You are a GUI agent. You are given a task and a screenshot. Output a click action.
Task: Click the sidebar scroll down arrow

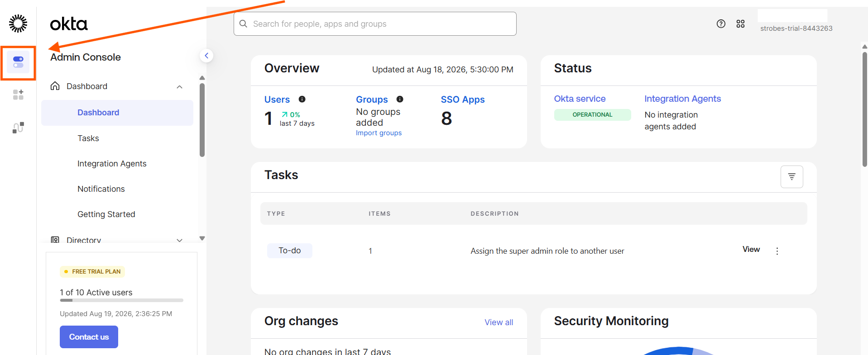tap(202, 238)
